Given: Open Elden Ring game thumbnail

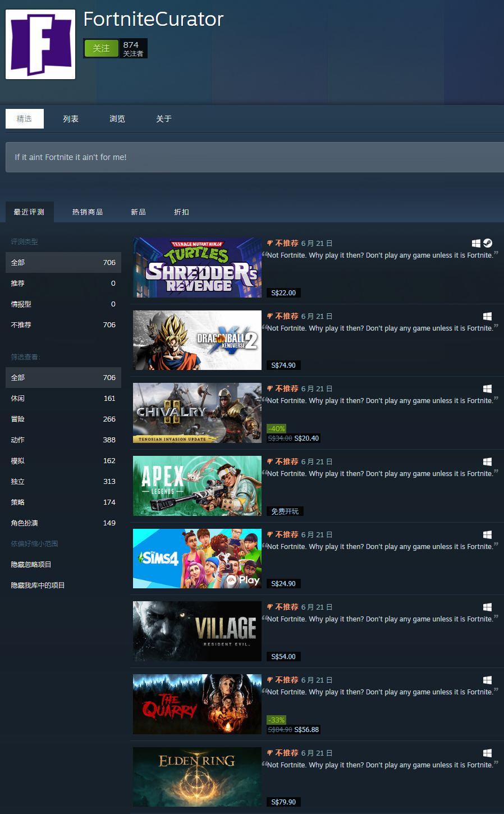Looking at the screenshot, I should (x=197, y=777).
